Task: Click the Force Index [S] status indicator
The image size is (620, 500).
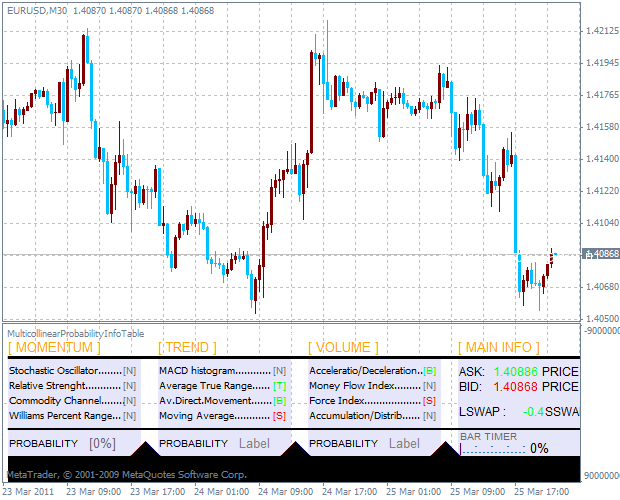Action: [429, 401]
